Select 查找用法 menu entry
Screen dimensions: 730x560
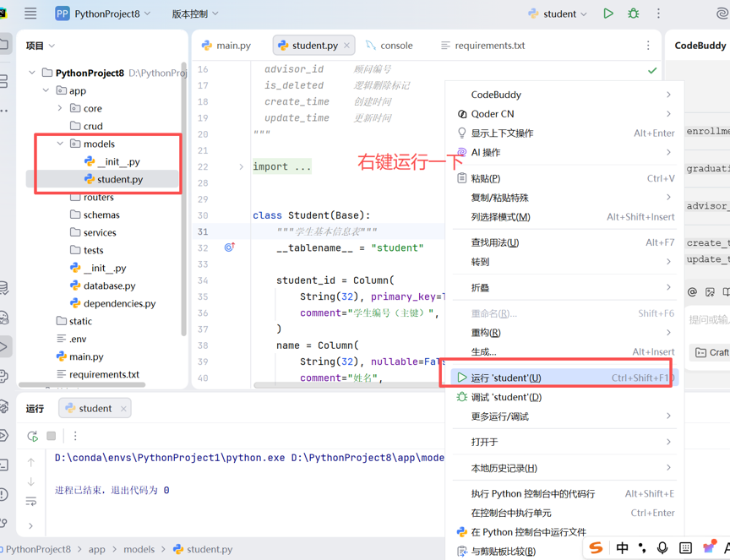[564, 242]
